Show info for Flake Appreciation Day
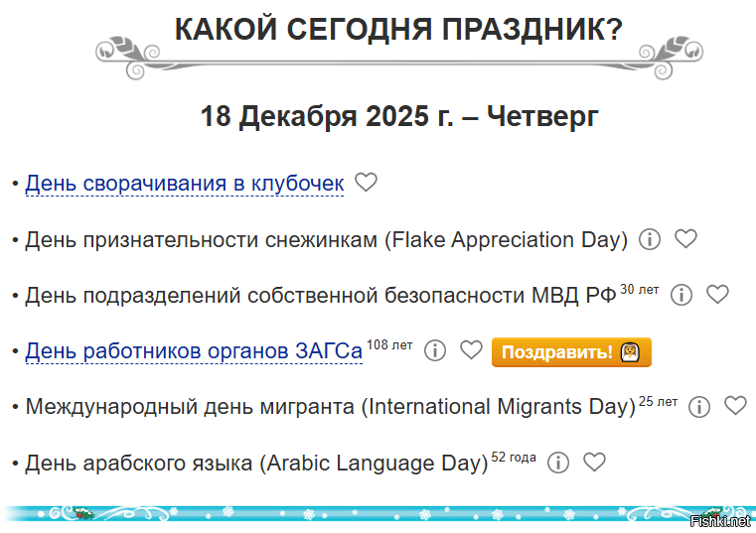Viewport: 756px width, 533px height. tap(650, 239)
